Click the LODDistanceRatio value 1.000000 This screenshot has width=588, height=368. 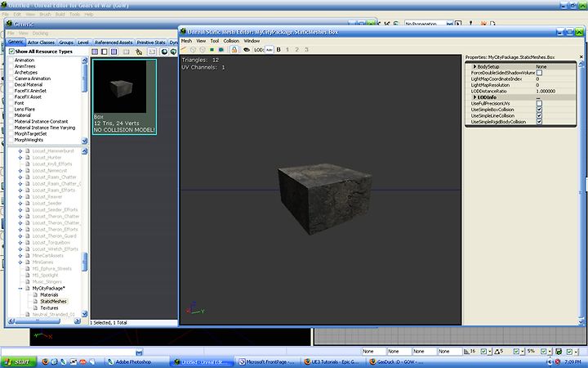tap(546, 92)
